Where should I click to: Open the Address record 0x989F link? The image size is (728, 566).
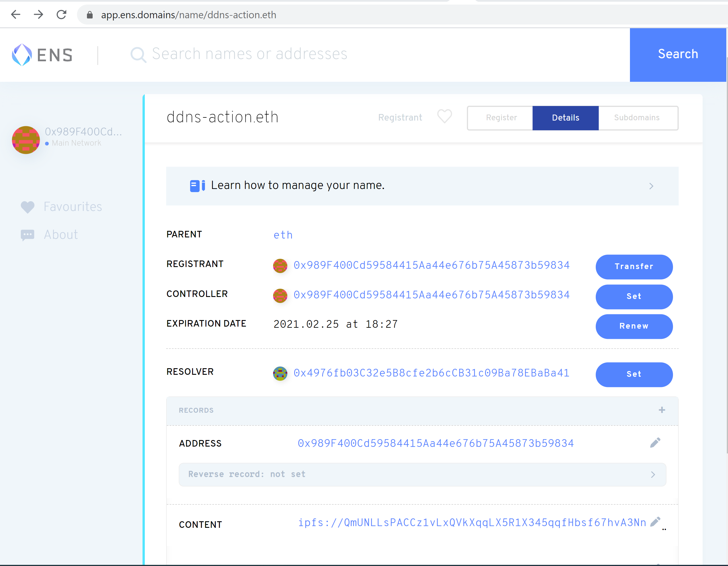[x=435, y=443]
